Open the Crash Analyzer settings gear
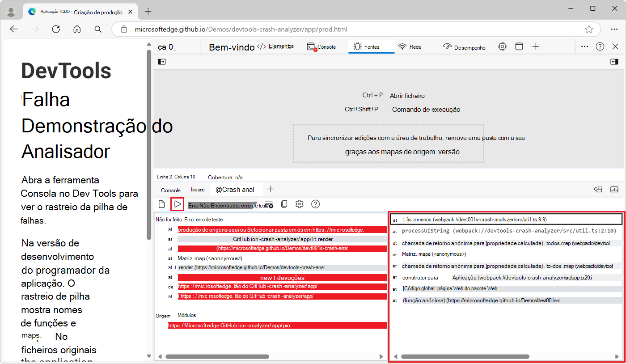 (x=299, y=204)
